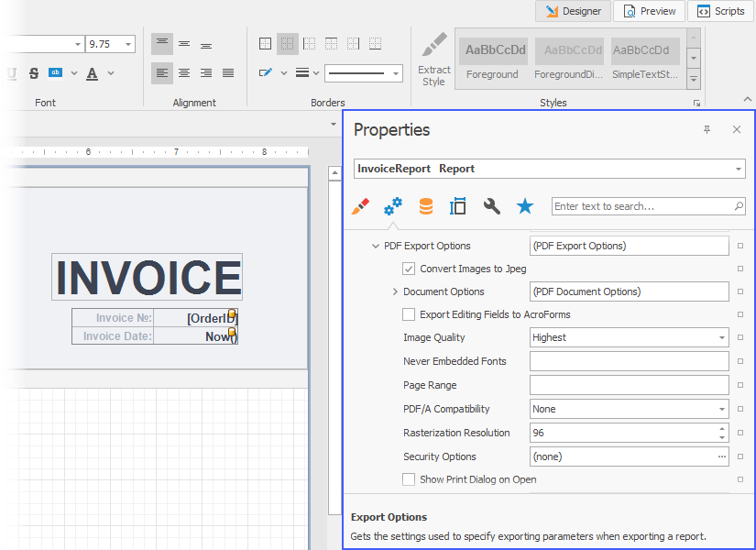This screenshot has width=756, height=550.
Task: Click the Extract Style brush icon
Action: tap(433, 46)
